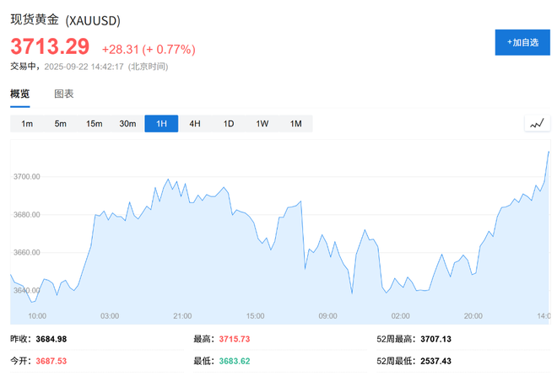
Task: Click the 52周最高 value 3707.13
Action: (x=435, y=339)
